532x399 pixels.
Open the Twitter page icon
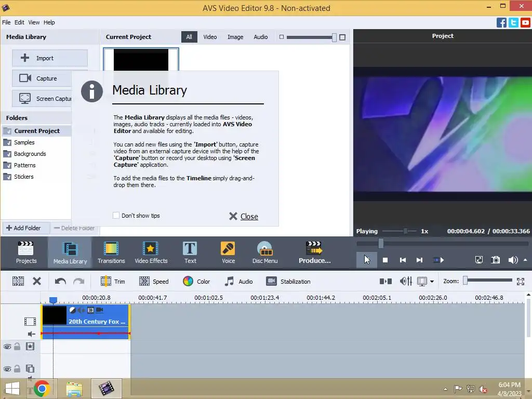point(513,23)
